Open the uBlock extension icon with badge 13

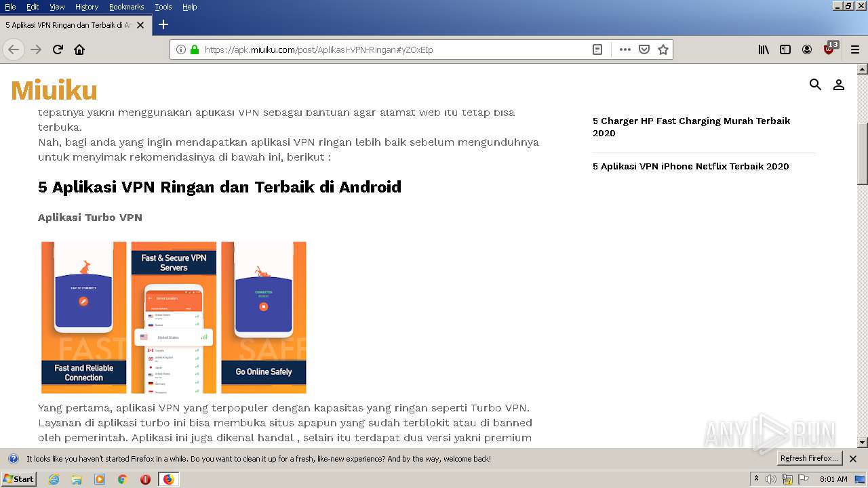(x=830, y=49)
